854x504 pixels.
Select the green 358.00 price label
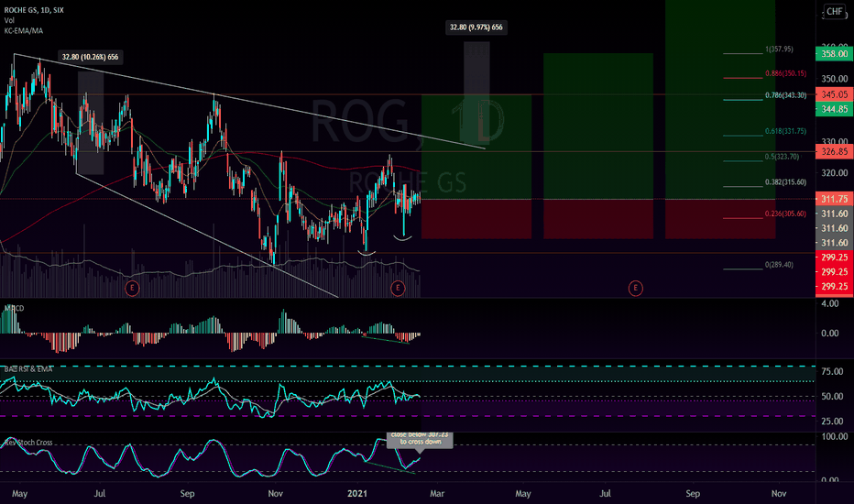835,53
